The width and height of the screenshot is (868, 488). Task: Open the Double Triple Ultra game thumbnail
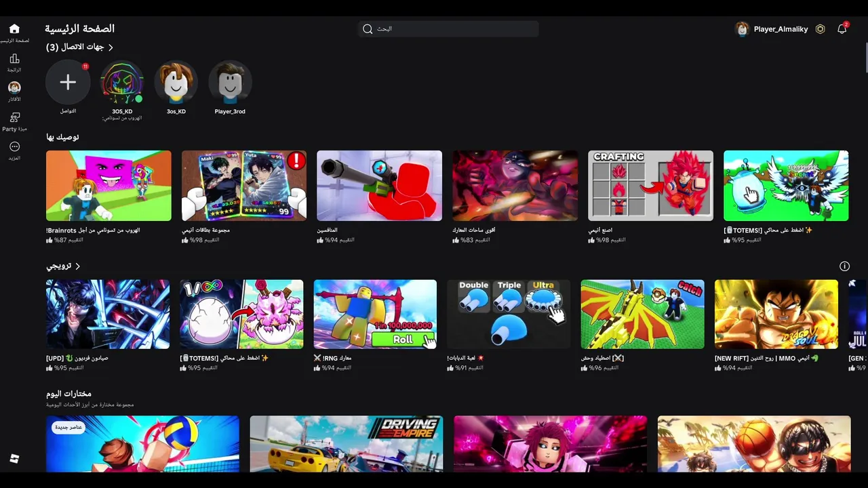(509, 314)
